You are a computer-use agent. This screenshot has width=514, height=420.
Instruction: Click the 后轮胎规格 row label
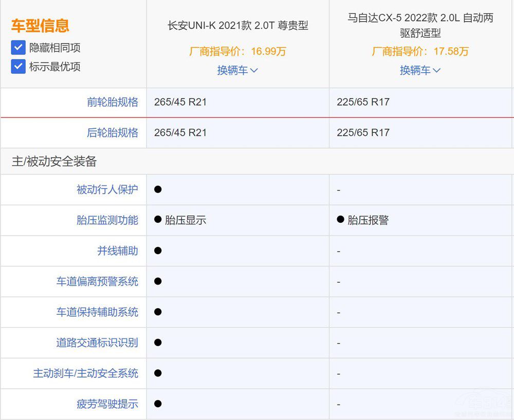coord(113,133)
